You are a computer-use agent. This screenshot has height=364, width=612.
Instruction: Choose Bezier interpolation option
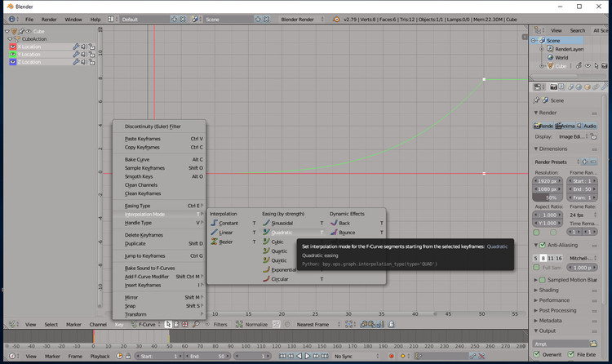(x=226, y=242)
